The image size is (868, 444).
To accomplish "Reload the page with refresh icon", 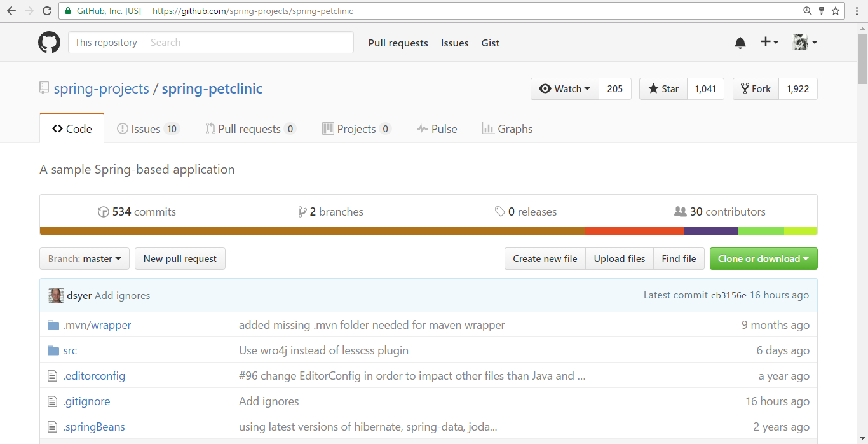I will 47,11.
